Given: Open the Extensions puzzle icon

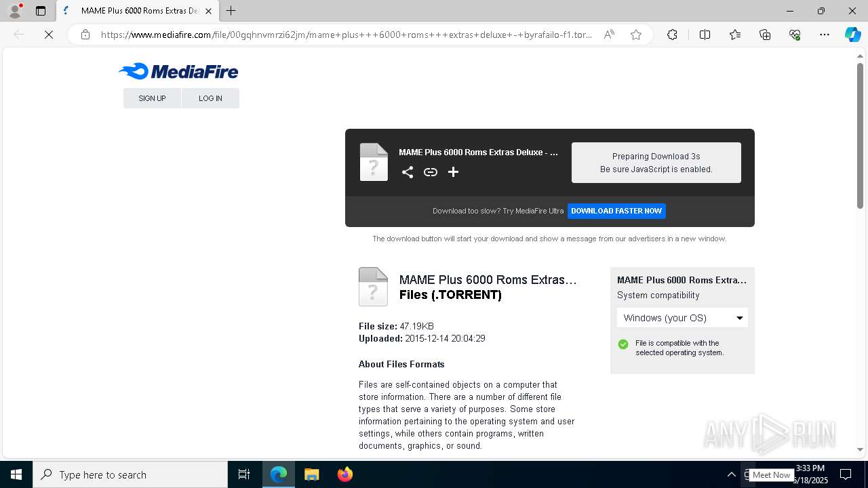Looking at the screenshot, I should pyautogui.click(x=672, y=35).
